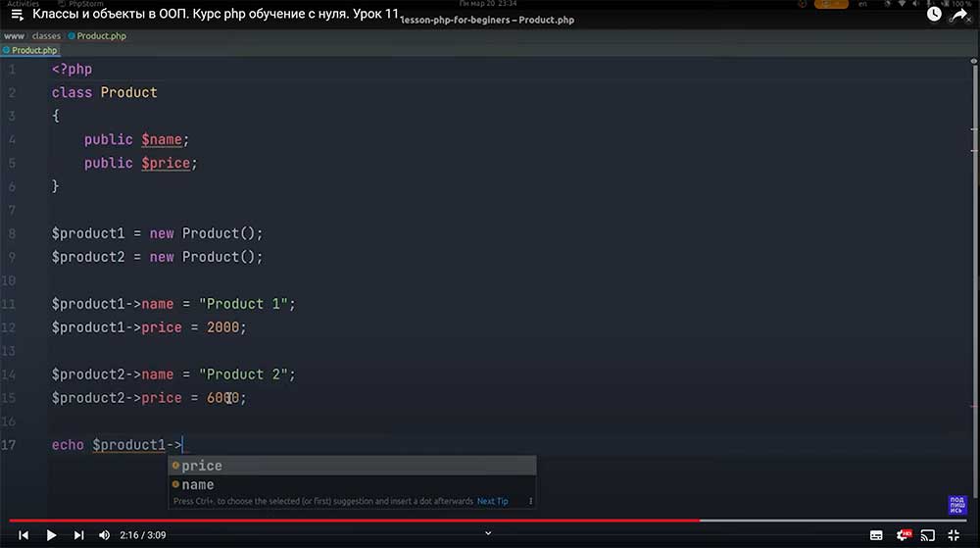The height and width of the screenshot is (548, 980).
Task: Select the Product.php editor tab
Action: click(x=30, y=50)
